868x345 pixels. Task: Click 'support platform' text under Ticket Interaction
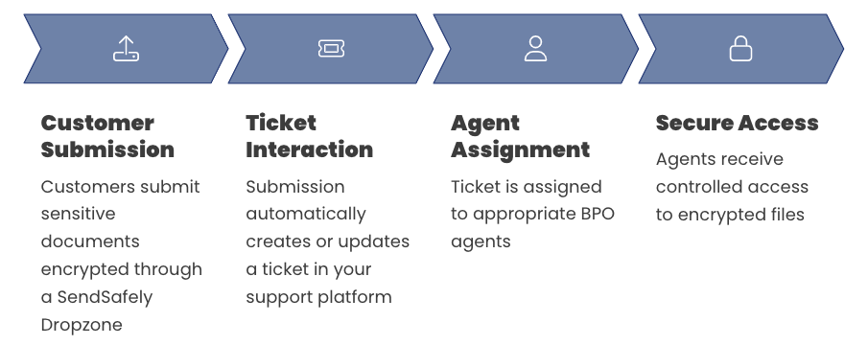coord(318,297)
